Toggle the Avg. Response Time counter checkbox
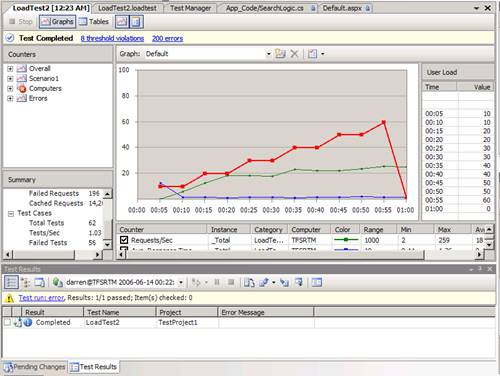Screen dimensions: 500x376 (124, 249)
